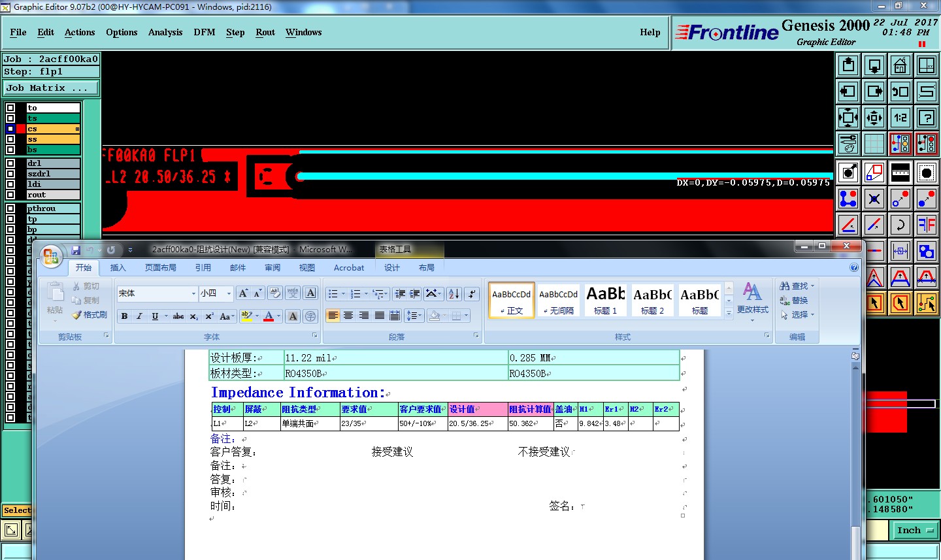The image size is (941, 560).
Task: Click the 1:2 zoom ratio icon
Action: pos(900,118)
